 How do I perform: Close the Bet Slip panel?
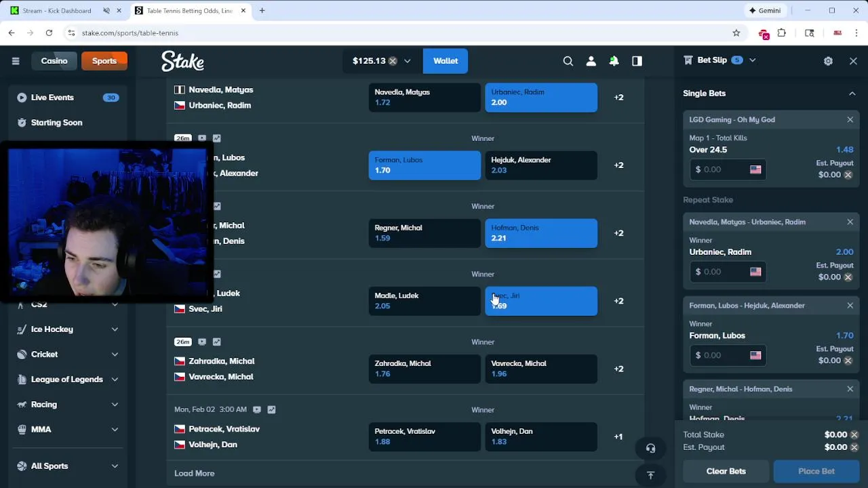853,61
